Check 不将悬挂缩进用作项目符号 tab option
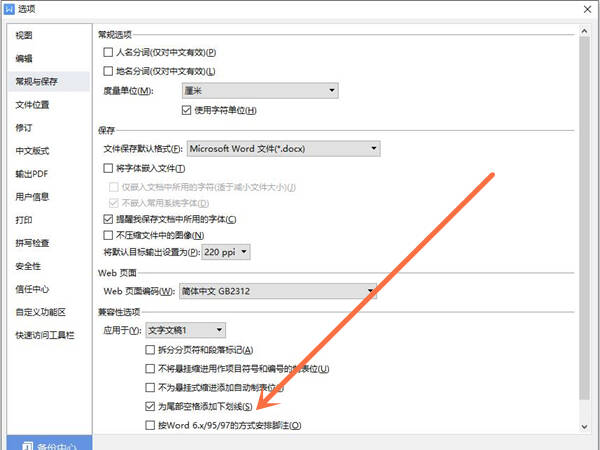 [x=150, y=369]
